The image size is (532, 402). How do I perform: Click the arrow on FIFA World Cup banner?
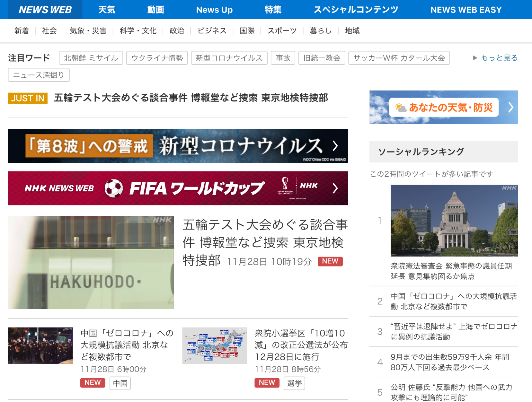[x=335, y=188]
